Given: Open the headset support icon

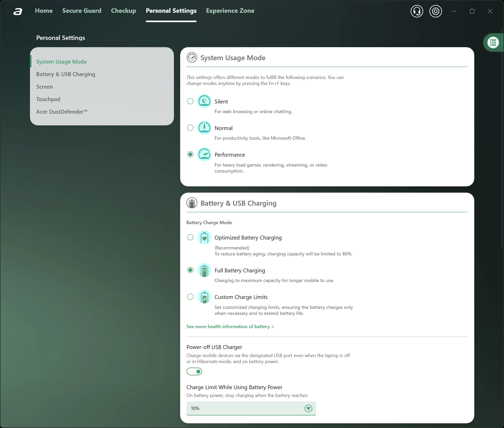Looking at the screenshot, I should (x=417, y=11).
